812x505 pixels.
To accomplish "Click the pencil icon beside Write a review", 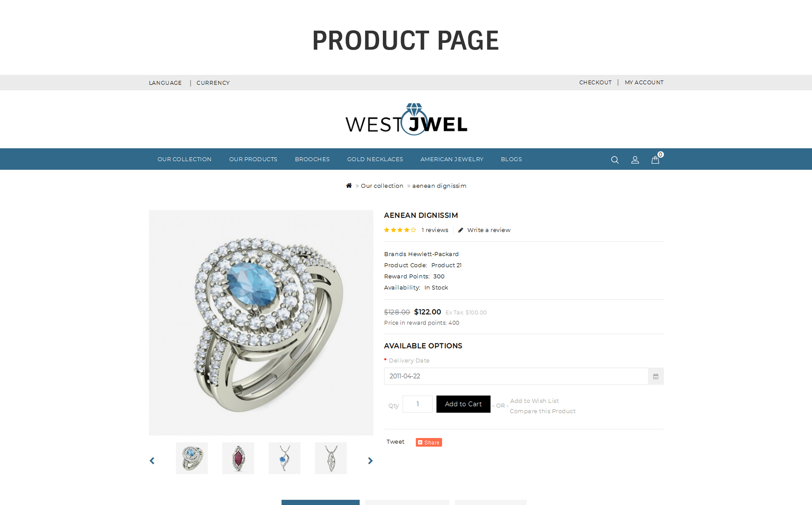I will [x=461, y=230].
